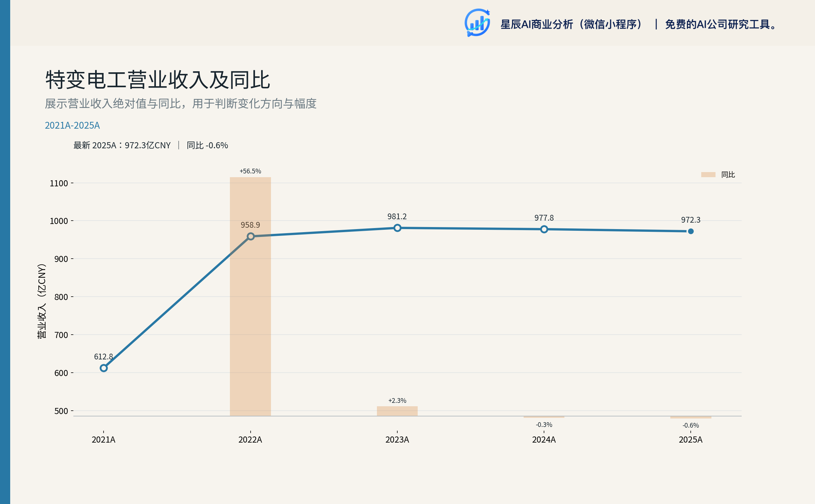
Task: Select the 2023A data point marker
Action: [x=397, y=228]
